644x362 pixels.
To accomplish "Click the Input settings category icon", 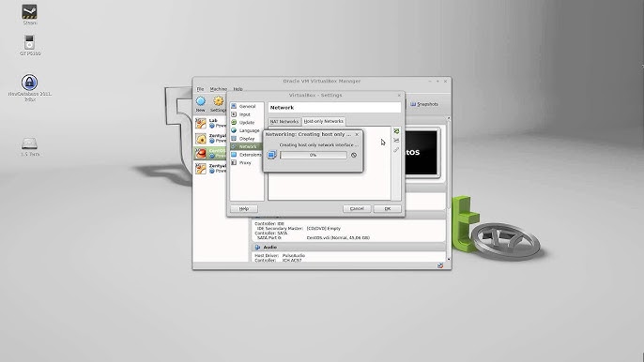I will click(x=234, y=114).
